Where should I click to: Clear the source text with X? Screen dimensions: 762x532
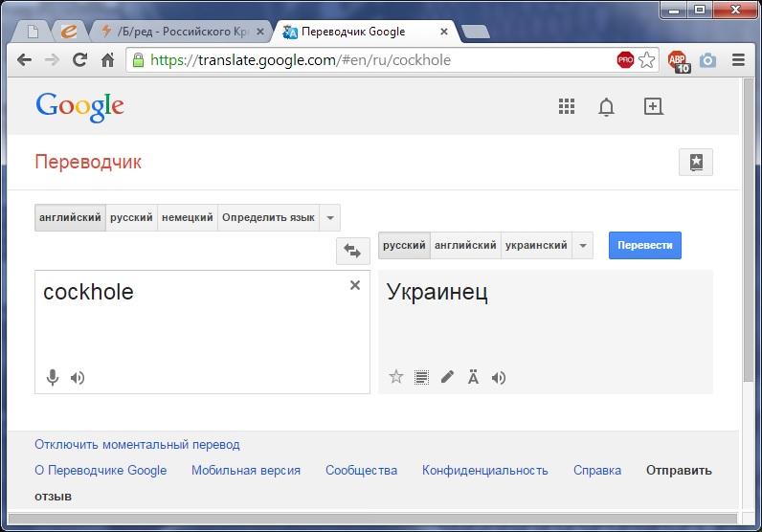[355, 285]
